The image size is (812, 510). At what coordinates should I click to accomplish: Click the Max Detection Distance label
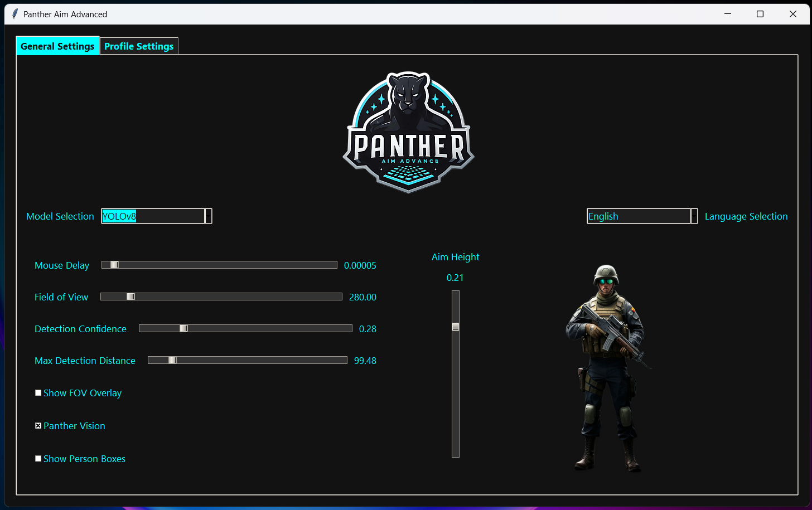85,361
